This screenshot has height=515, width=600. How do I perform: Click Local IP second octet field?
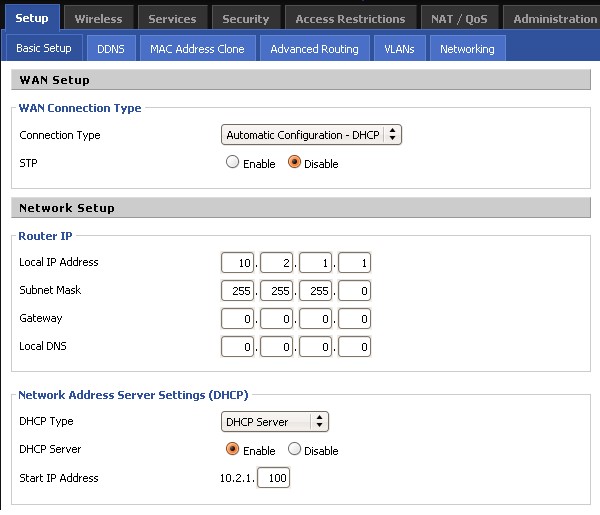pyautogui.click(x=276, y=262)
